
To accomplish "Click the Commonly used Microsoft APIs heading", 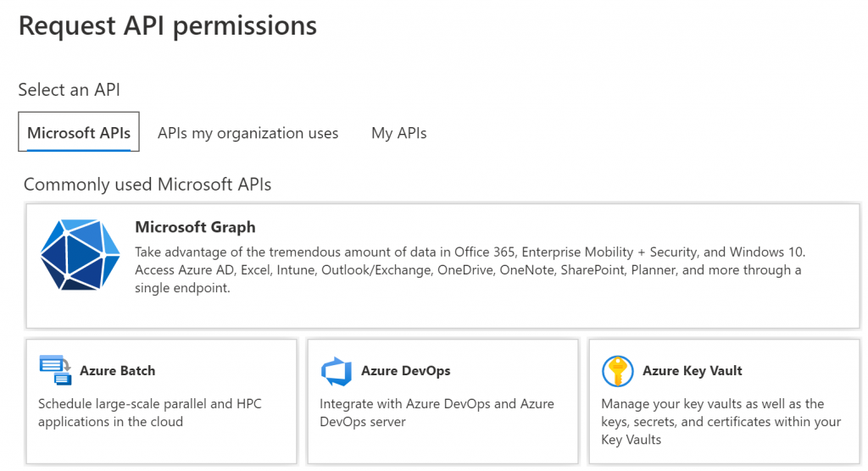I will pyautogui.click(x=147, y=184).
